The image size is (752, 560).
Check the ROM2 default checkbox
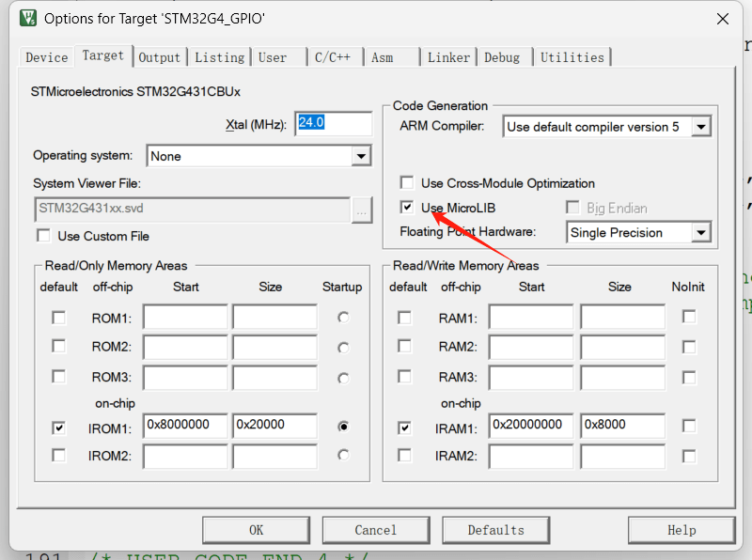point(58,346)
